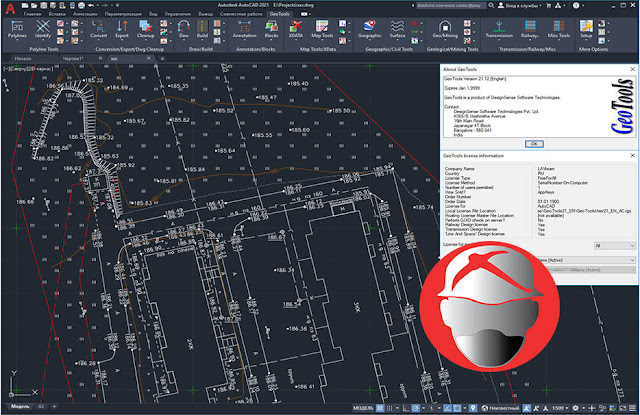
Task: Click the customization menu lines in status bar
Action: (x=632, y=408)
